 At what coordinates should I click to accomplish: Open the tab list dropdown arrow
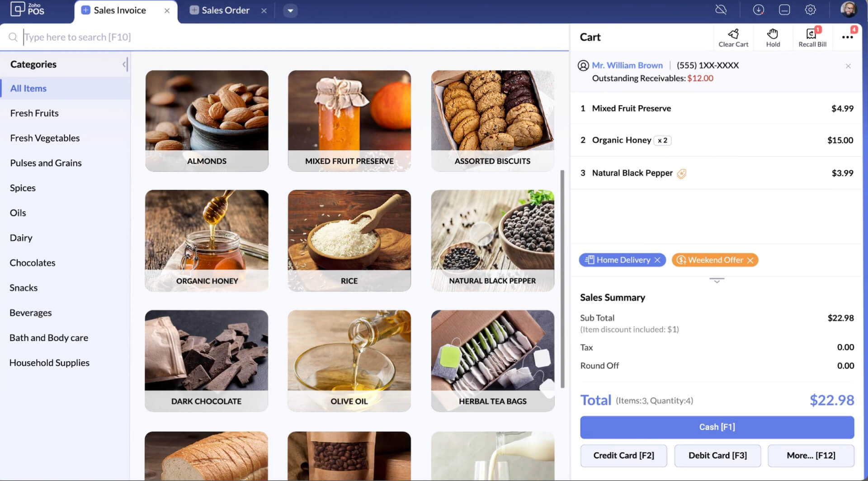pyautogui.click(x=290, y=10)
